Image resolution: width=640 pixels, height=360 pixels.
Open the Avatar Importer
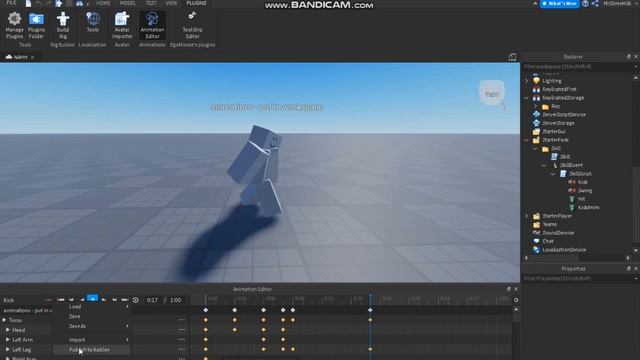(x=122, y=25)
